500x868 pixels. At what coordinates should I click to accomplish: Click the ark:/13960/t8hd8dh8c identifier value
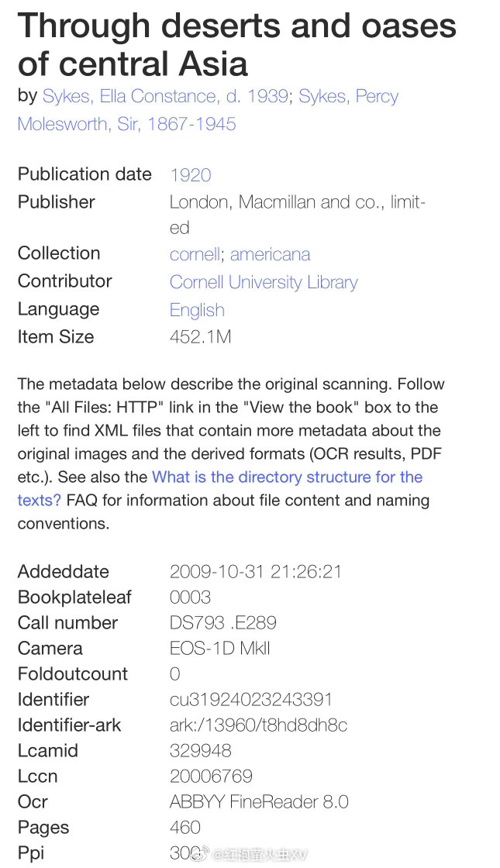pos(259,725)
